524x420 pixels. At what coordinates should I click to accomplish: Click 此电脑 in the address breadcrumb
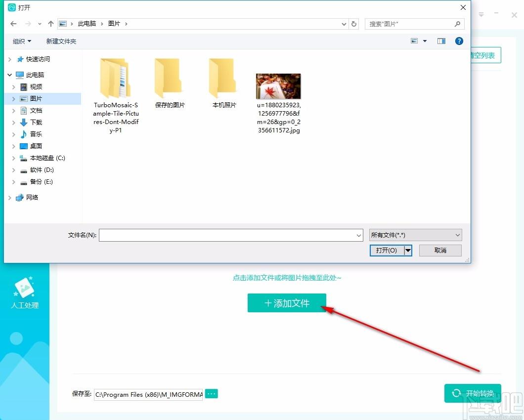click(x=87, y=24)
